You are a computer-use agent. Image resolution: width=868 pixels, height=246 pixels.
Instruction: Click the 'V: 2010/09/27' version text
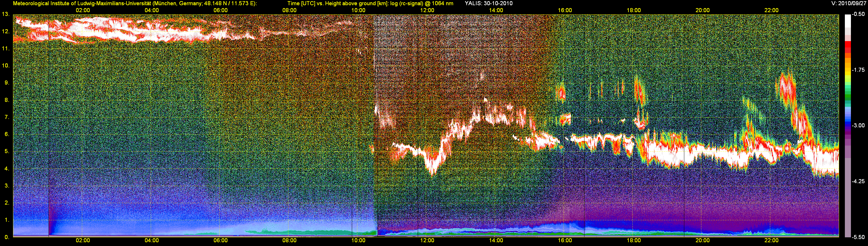pyautogui.click(x=848, y=3)
